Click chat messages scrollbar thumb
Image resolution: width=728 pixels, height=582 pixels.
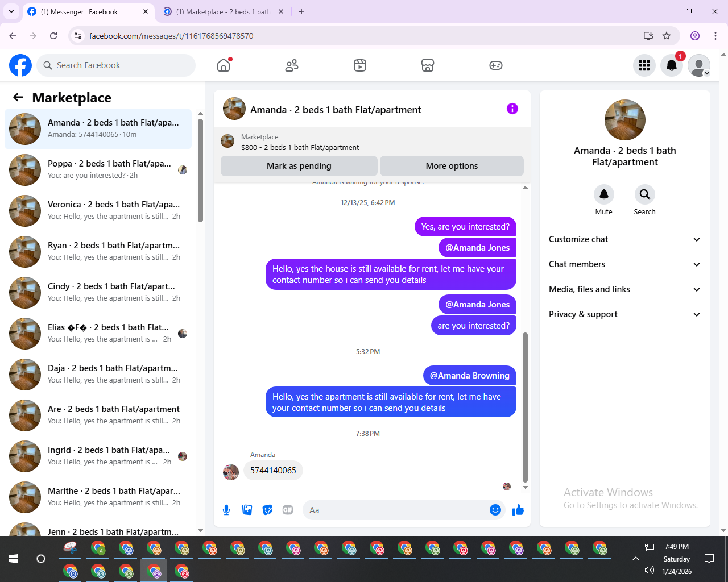coord(525,407)
